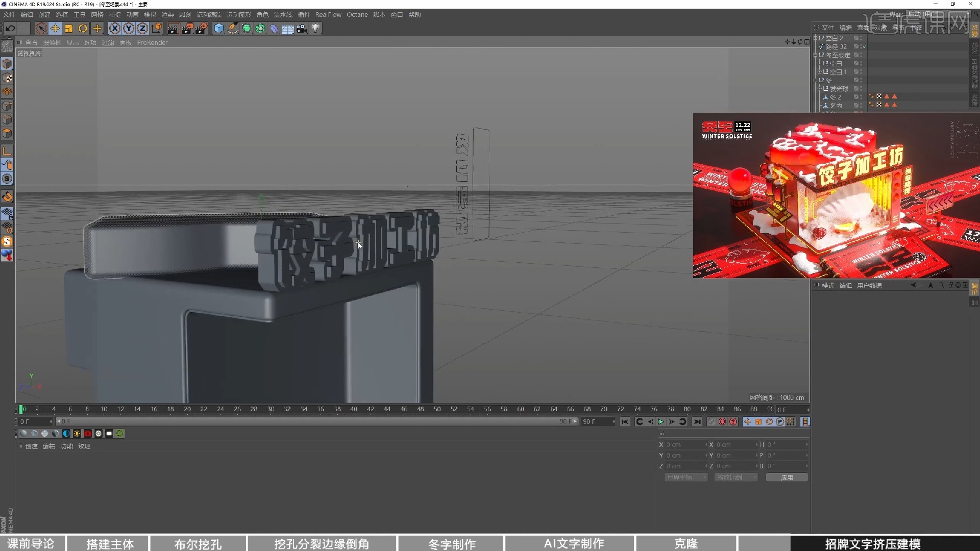Play animation forward
Viewport: 980px width, 551px height.
coord(661,422)
